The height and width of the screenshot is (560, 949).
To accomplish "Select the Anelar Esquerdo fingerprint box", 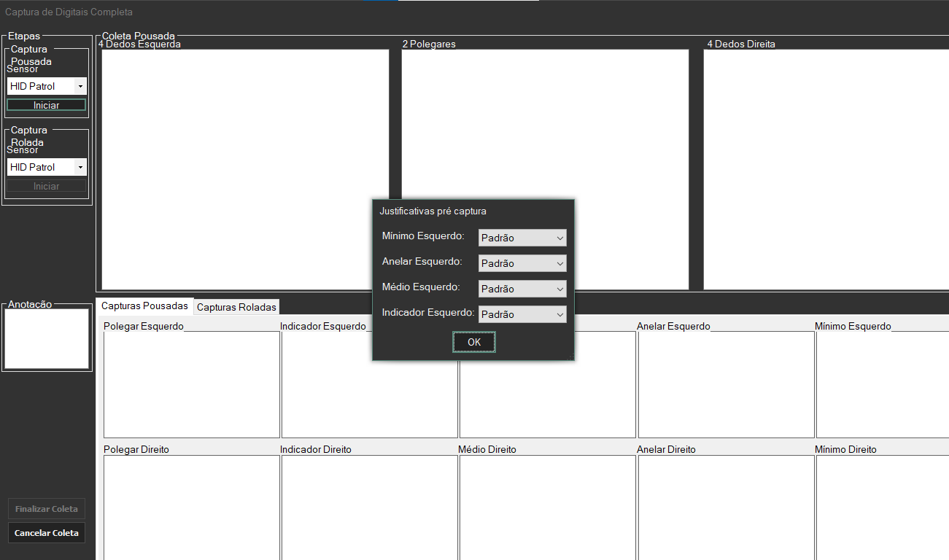I will point(726,384).
